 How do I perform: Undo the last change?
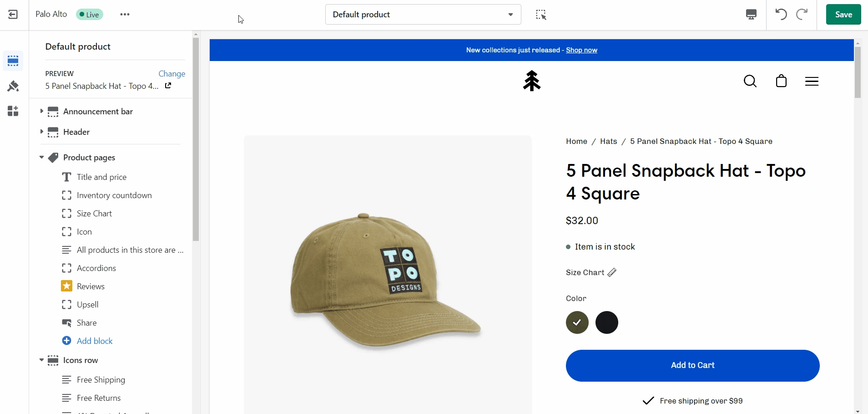[781, 15]
